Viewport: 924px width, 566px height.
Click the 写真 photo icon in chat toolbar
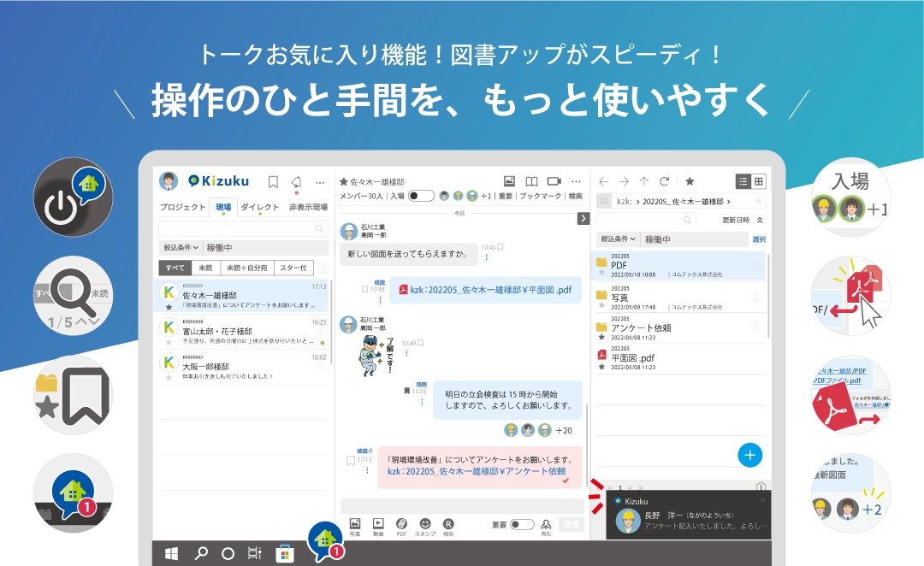[355, 524]
